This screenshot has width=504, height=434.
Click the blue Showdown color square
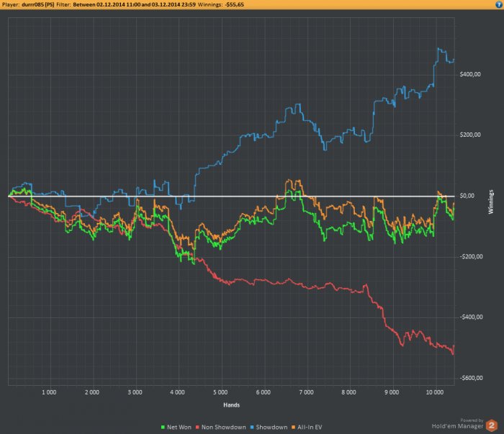(252, 428)
